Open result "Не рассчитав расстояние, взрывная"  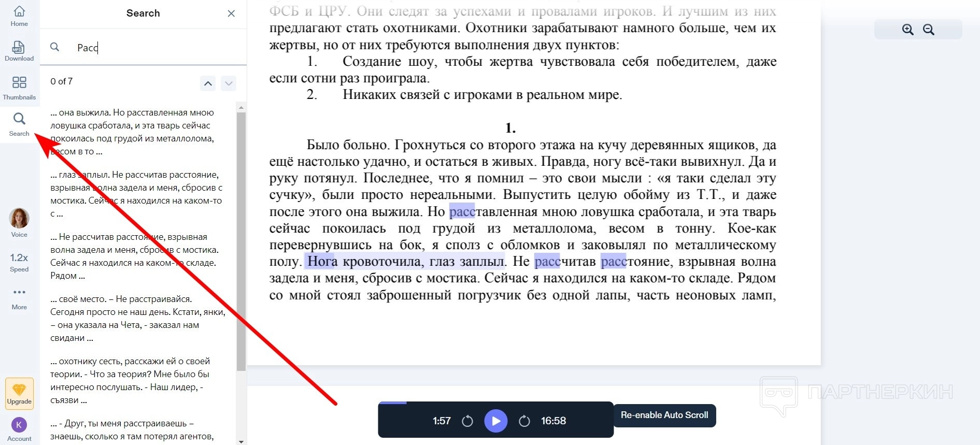coord(137,256)
